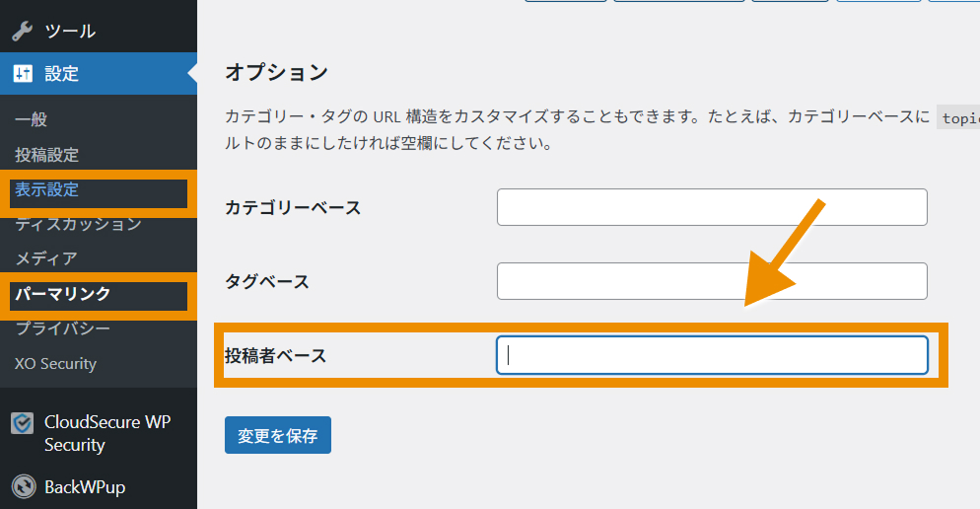The width and height of the screenshot is (980, 509).
Task: Go to 投稿設定 in the sidebar
Action: (47, 155)
